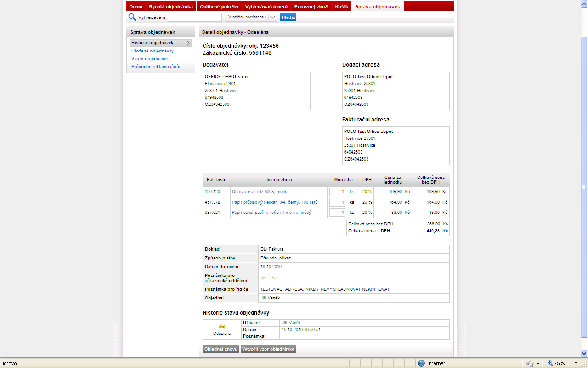Click the Hledat search button
The height and width of the screenshot is (368, 588).
click(288, 17)
